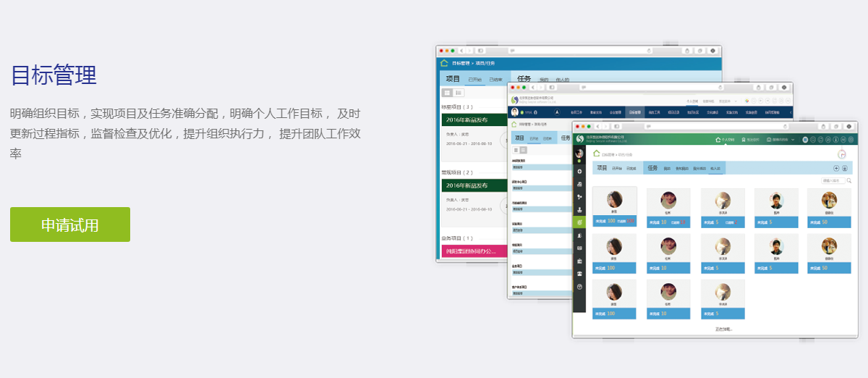Click the round logo in the green header

tap(579, 139)
